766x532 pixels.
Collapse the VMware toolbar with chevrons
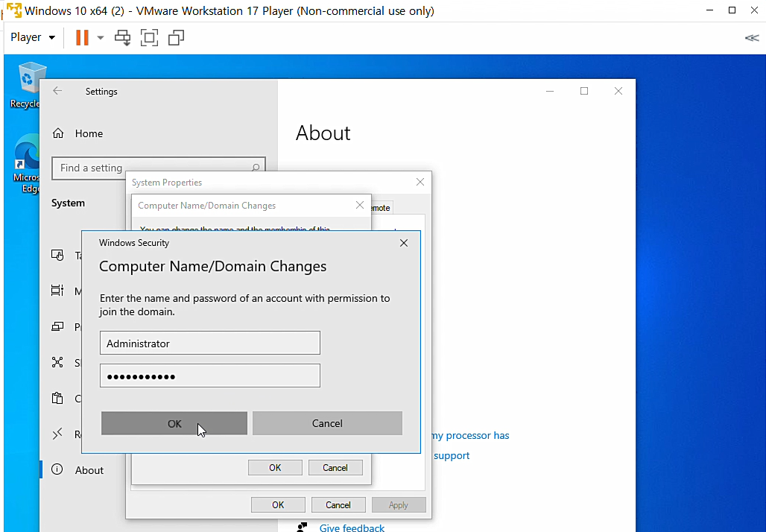[751, 37]
